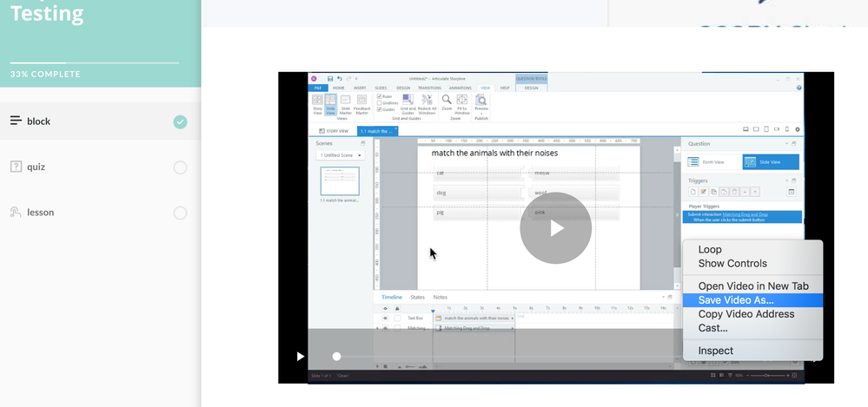The width and height of the screenshot is (868, 407).
Task: Open the 'block' lesson in the sidebar
Action: point(100,121)
